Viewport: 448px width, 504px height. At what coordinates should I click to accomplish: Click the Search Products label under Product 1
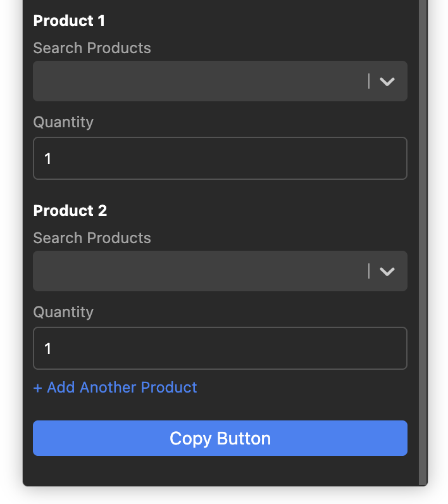tap(92, 48)
